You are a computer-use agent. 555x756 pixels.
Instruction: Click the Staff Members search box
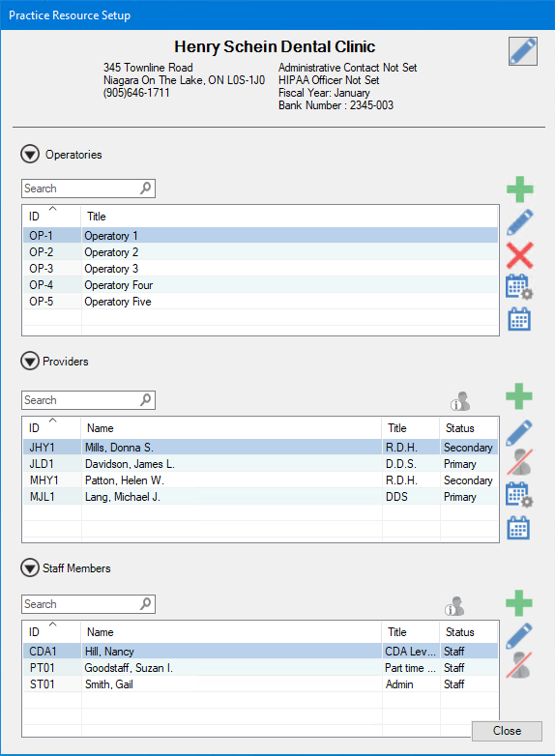(x=88, y=604)
